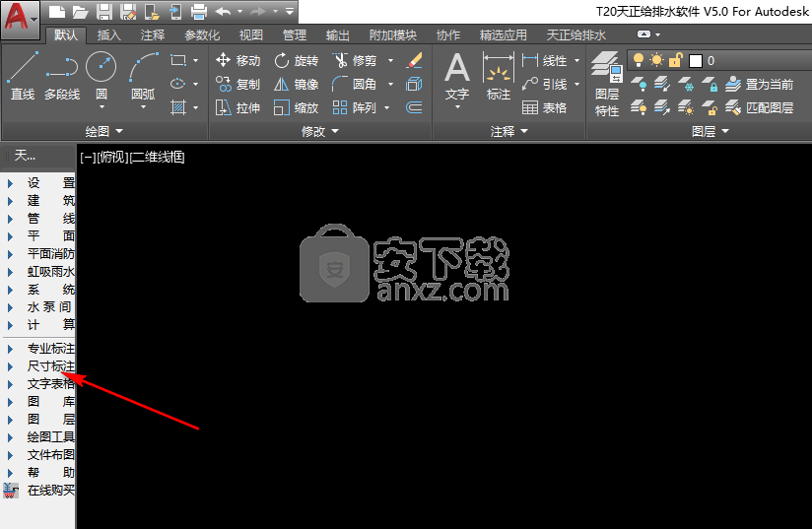Expand the Modify (修改) panel dropdown
This screenshot has height=529, width=812.
pyautogui.click(x=319, y=131)
